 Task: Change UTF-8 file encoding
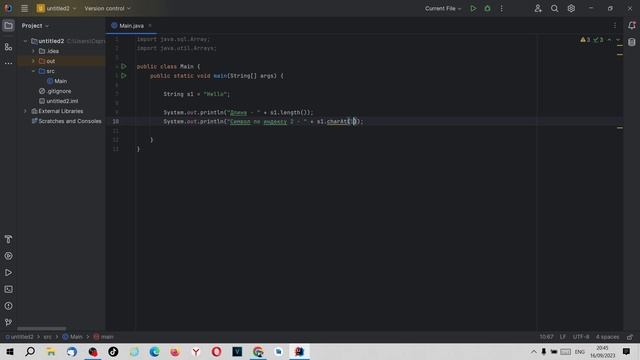point(581,337)
